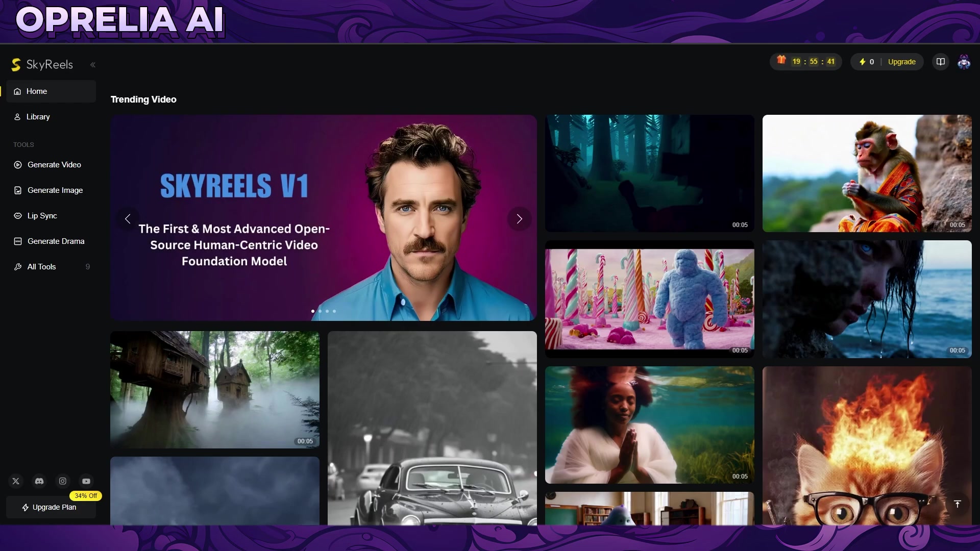Image resolution: width=980 pixels, height=551 pixels.
Task: Play the library room video
Action: pyautogui.click(x=649, y=509)
